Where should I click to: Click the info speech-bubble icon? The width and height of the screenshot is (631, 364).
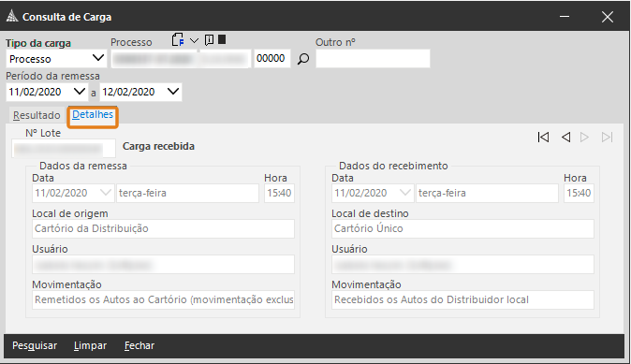[x=210, y=40]
